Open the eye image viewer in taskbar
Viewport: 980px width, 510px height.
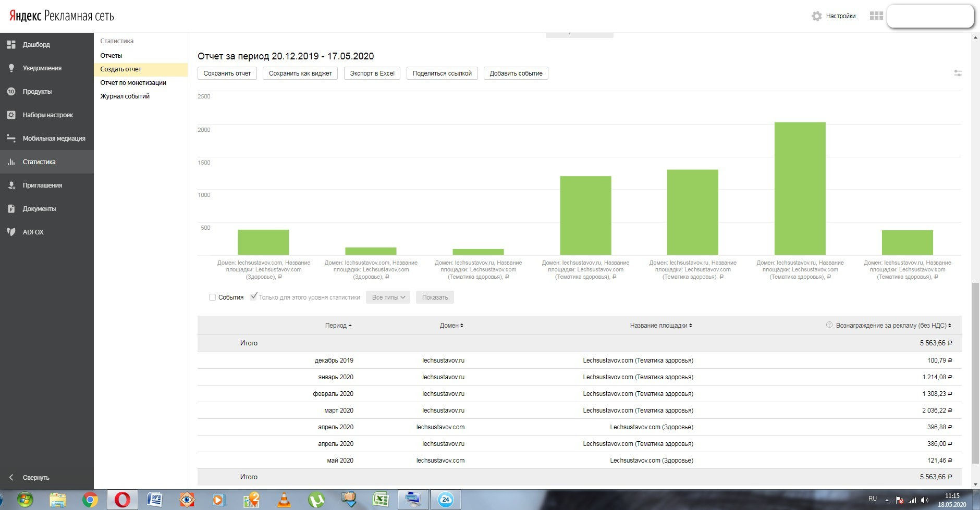[187, 500]
